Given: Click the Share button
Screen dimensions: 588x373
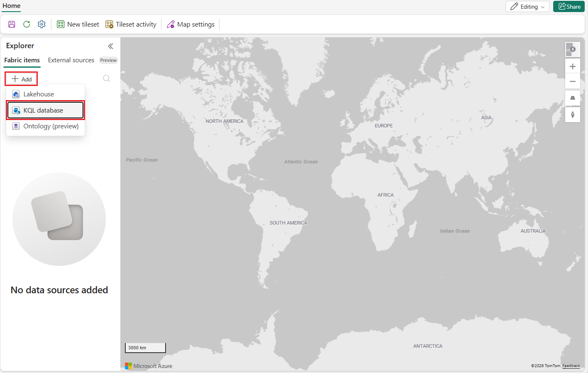Looking at the screenshot, I should coord(569,6).
